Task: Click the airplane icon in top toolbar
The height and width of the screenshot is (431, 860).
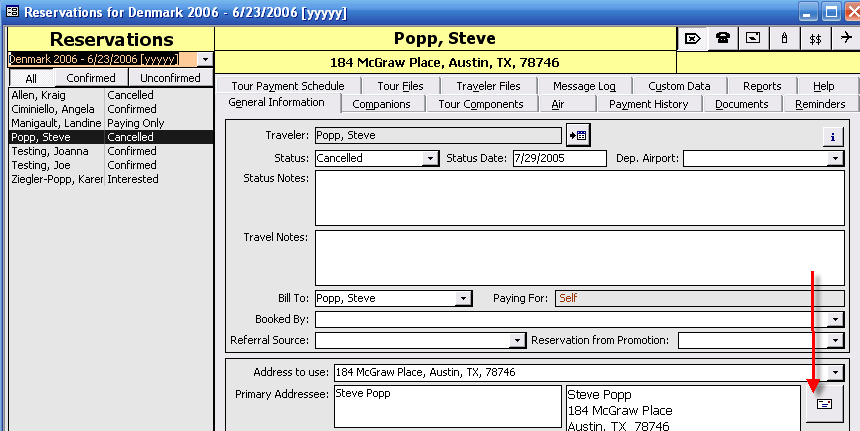Action: (x=845, y=38)
